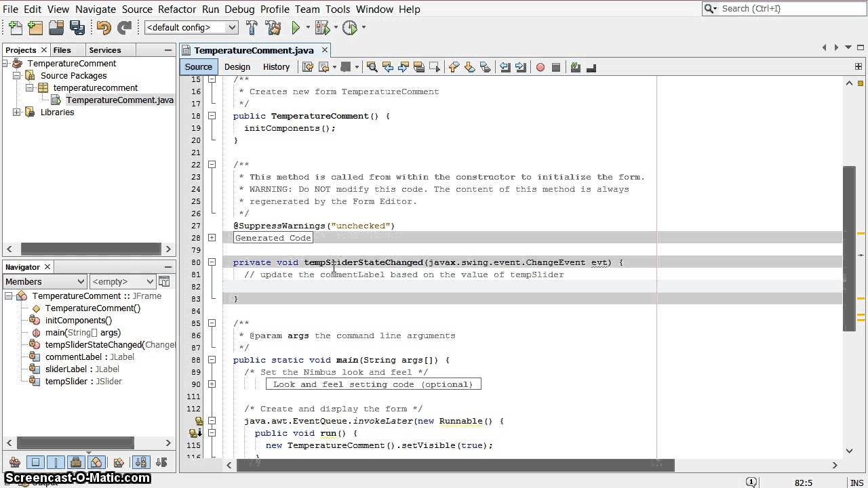Viewport: 868px width, 488px height.
Task: Open the default config dropdown
Action: (x=191, y=28)
